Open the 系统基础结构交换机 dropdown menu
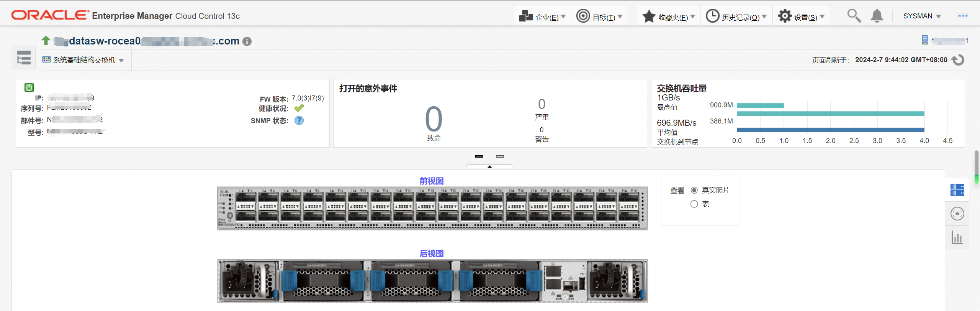The image size is (980, 311). point(83,60)
